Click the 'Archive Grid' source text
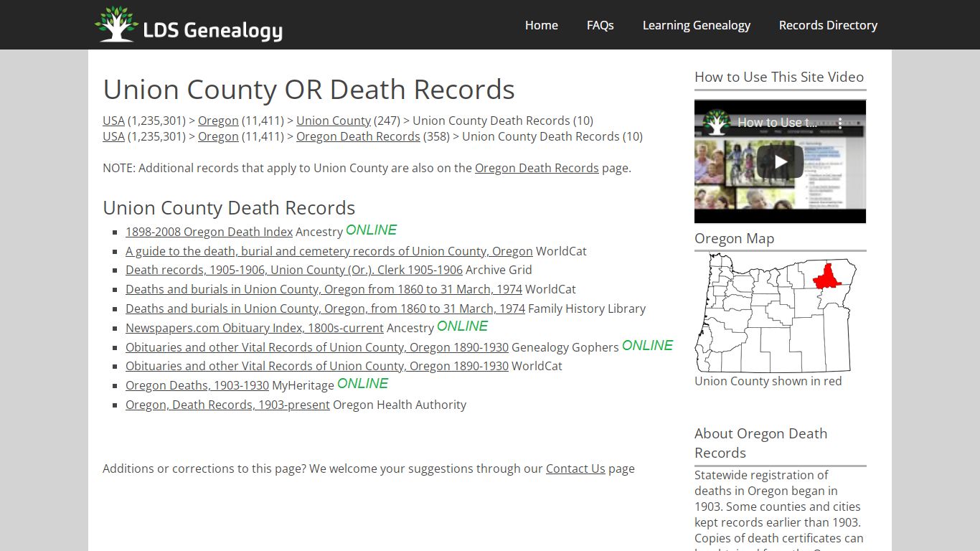This screenshot has height=551, width=980. [499, 270]
